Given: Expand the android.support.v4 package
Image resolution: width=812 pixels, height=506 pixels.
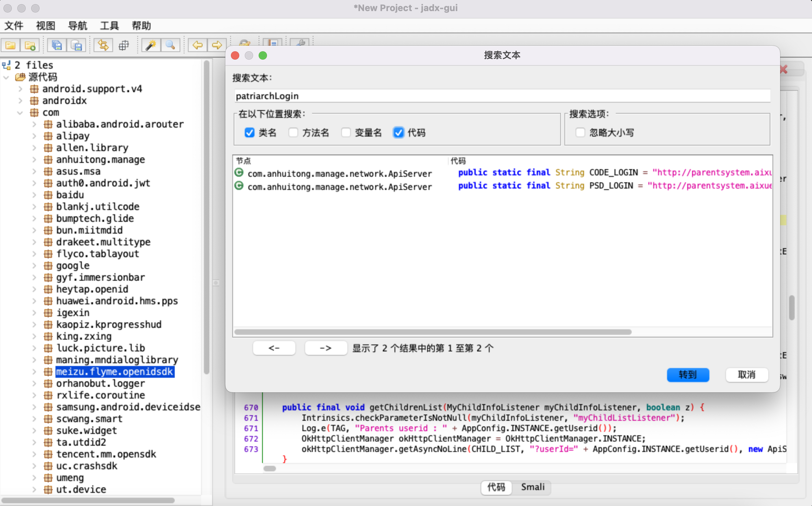Looking at the screenshot, I should point(20,89).
